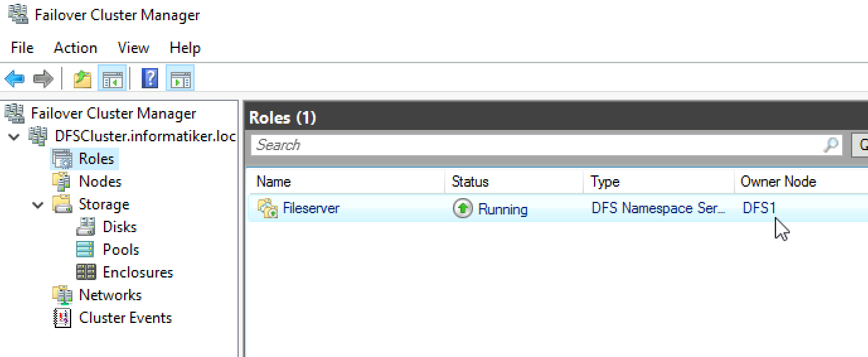Open the Action menu
The image size is (868, 357).
point(75,48)
